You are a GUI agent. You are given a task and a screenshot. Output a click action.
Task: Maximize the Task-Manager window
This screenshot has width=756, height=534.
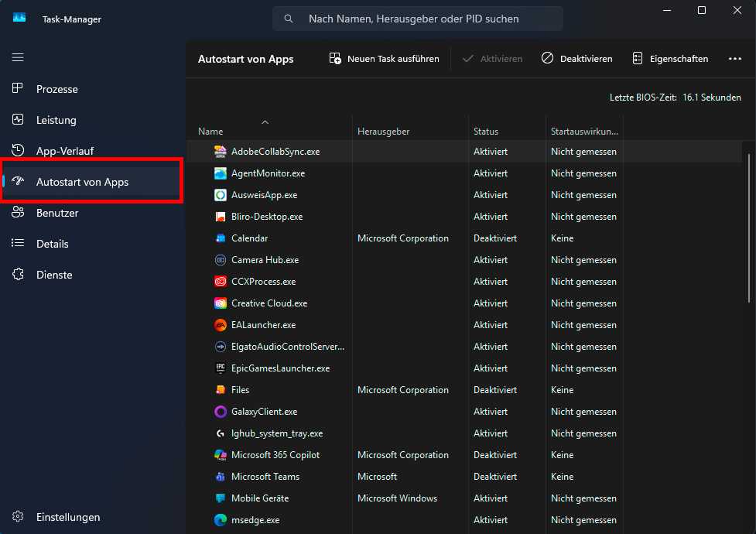tap(702, 10)
